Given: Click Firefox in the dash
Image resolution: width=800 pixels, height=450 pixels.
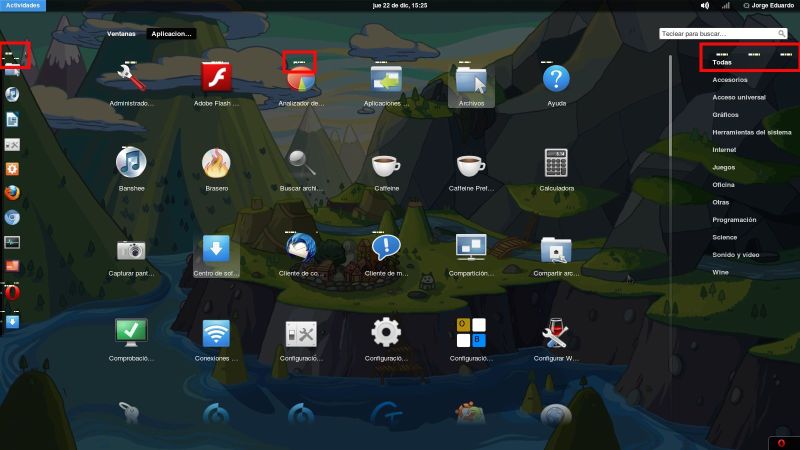Looking at the screenshot, I should [12, 193].
